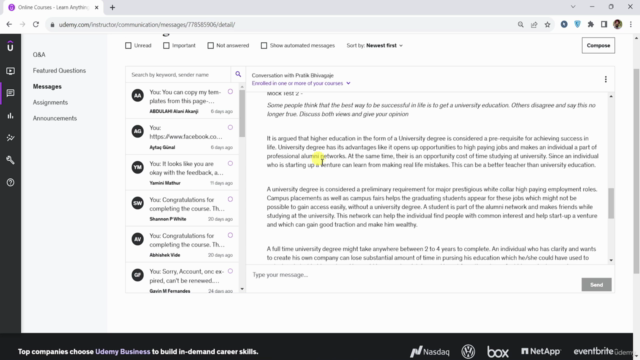Viewport: 640px width, 360px height.
Task: Toggle unread circle on Abhishek Vide message
Action: point(230,235)
